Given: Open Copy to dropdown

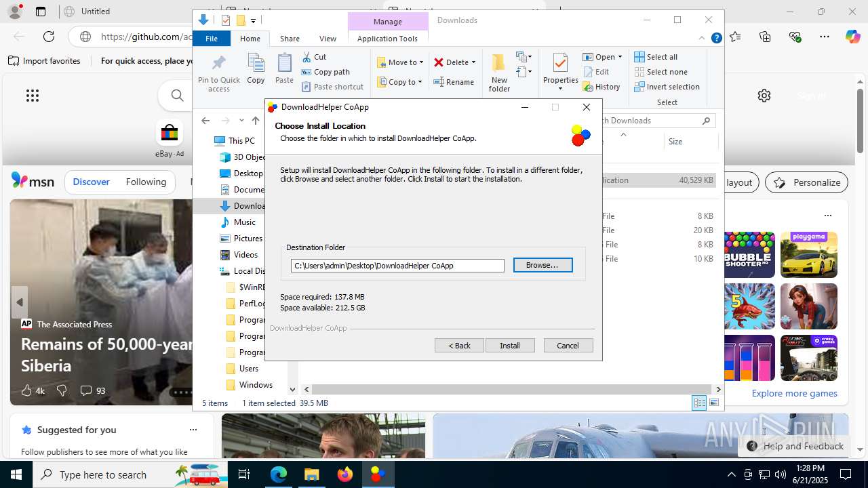Looking at the screenshot, I should click(400, 82).
